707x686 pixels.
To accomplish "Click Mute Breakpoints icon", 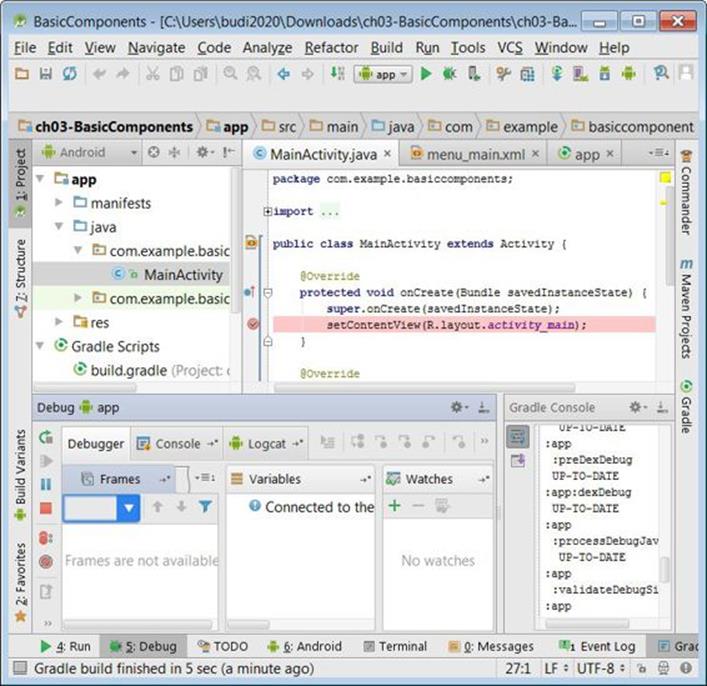I will (46, 562).
